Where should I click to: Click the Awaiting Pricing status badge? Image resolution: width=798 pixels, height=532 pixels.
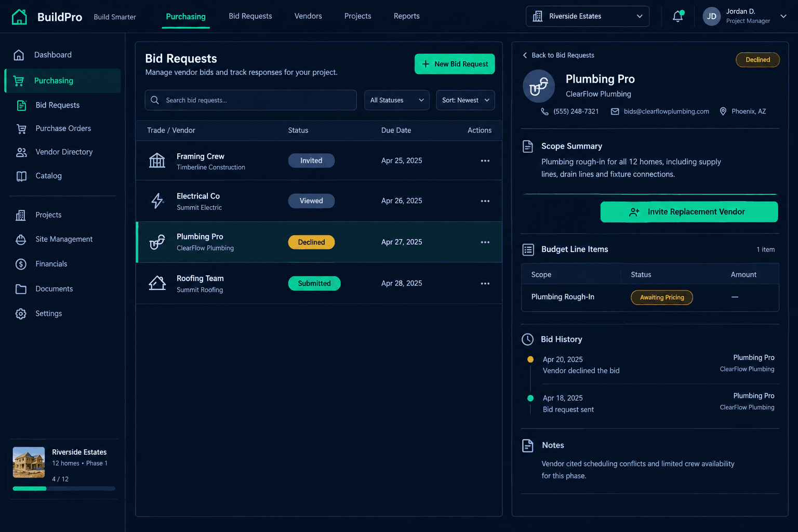[x=662, y=297]
